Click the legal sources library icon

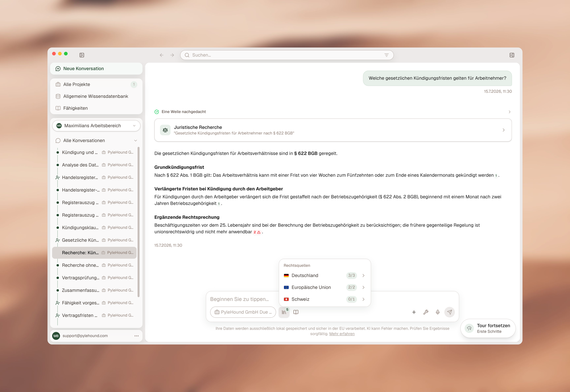pos(284,312)
